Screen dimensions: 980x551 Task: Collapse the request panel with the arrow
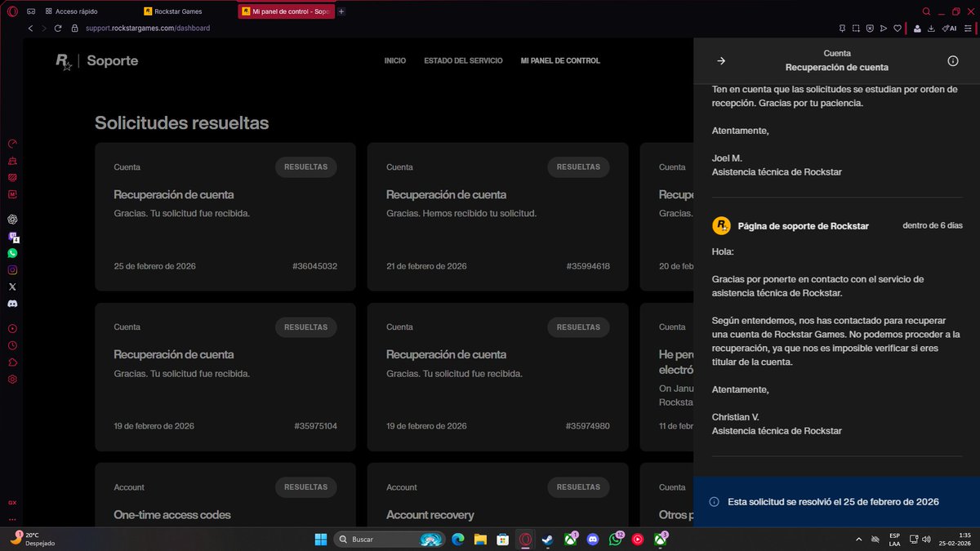[x=721, y=60]
